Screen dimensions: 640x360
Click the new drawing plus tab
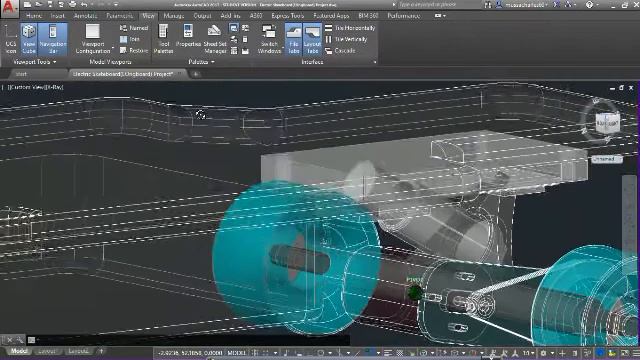tap(196, 74)
